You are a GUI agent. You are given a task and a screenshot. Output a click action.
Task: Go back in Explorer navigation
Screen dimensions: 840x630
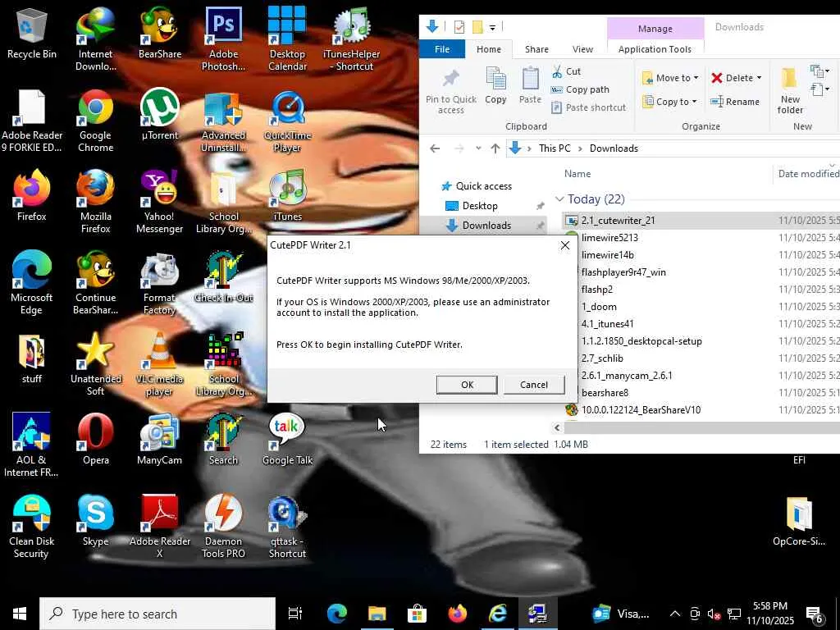coord(435,148)
